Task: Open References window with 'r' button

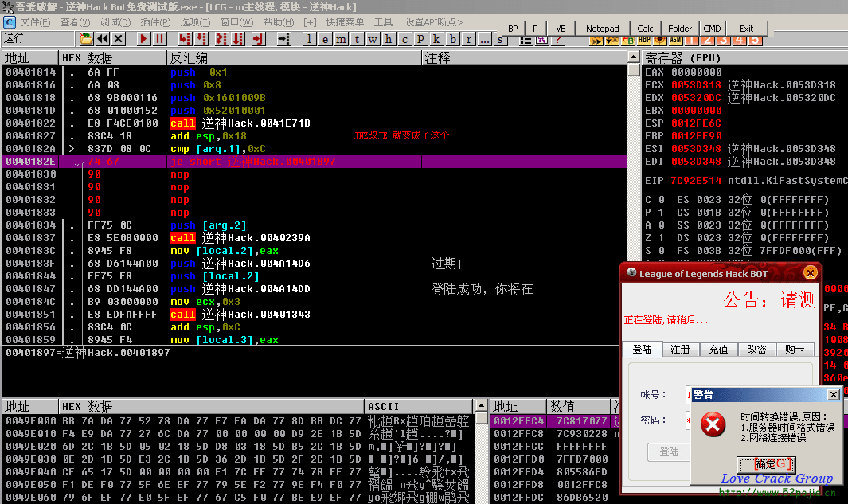Action: (x=468, y=39)
